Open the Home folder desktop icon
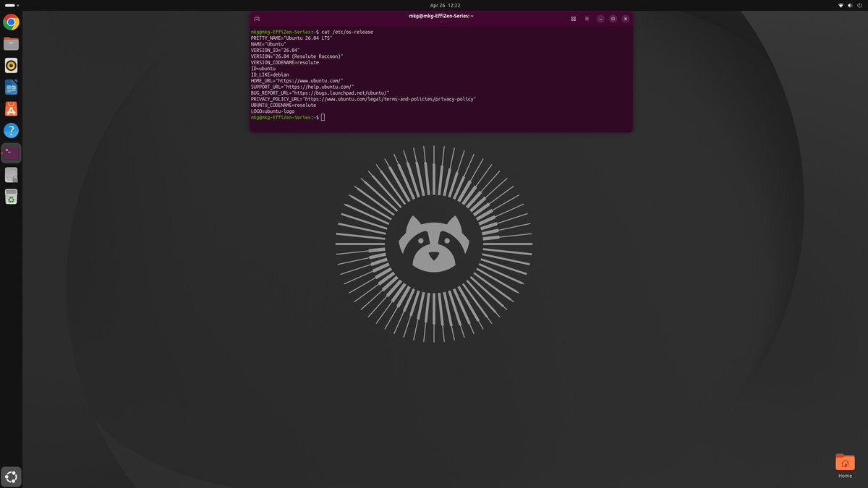This screenshot has height=488, width=868. 845,466
